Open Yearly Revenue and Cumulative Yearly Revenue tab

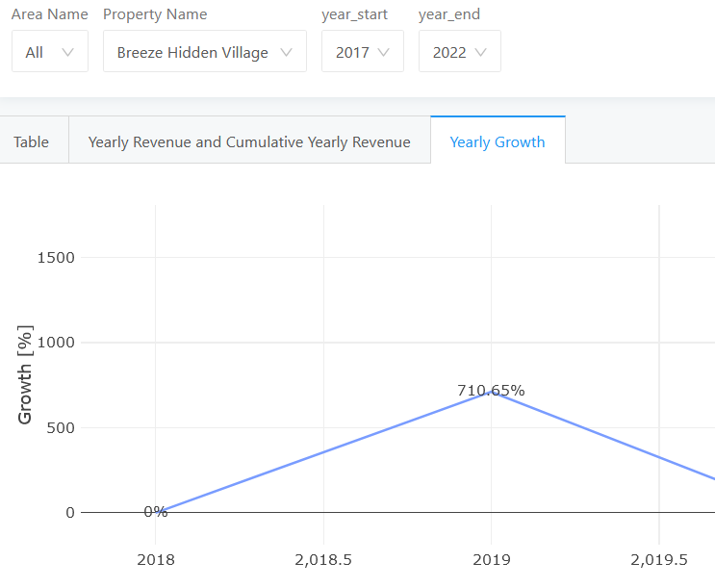[x=249, y=141]
